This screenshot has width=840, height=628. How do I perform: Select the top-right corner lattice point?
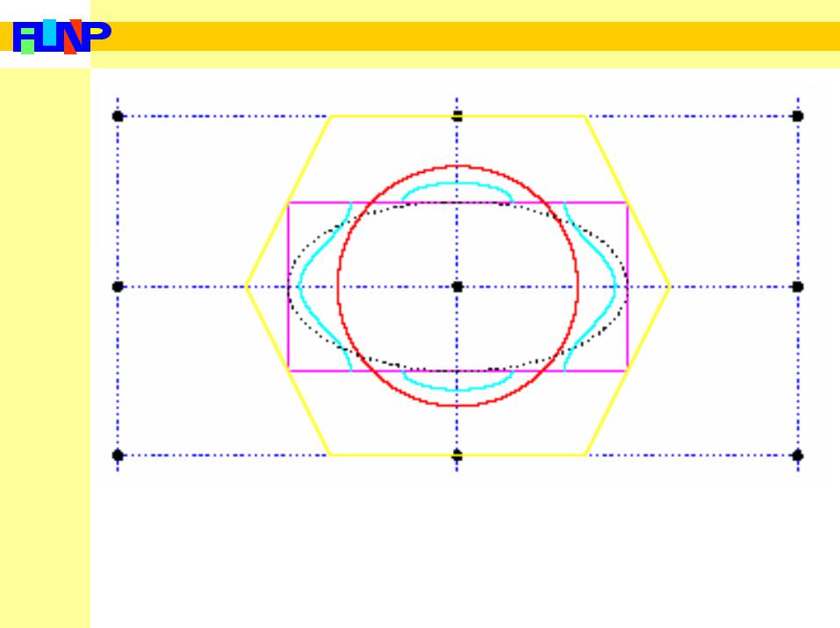[798, 116]
